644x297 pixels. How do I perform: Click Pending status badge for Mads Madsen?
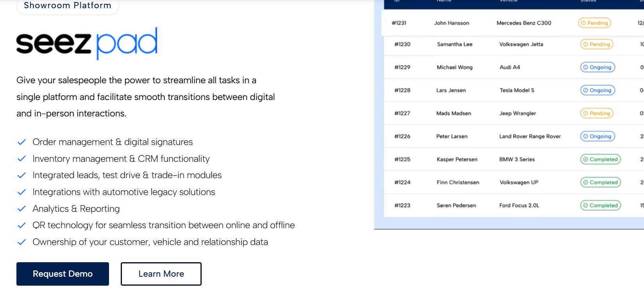tap(597, 113)
